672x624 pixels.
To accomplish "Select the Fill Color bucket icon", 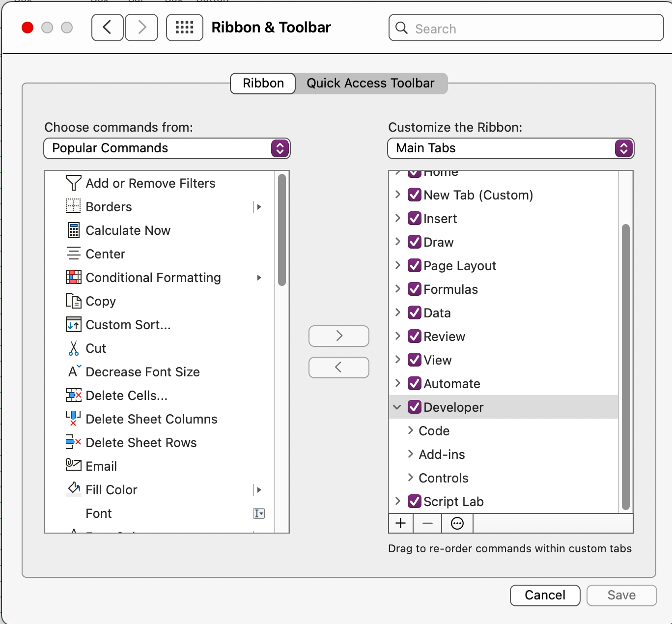I will click(74, 489).
